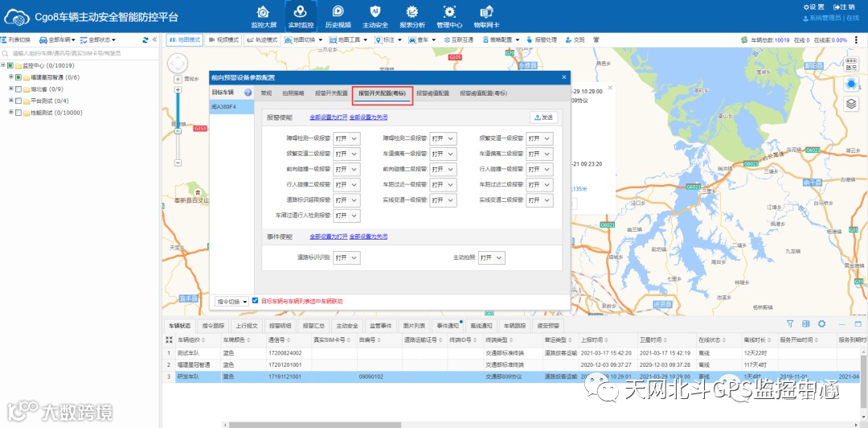Image resolution: width=868 pixels, height=428 pixels.
Task: Switch to 地图模式 view
Action: 185,40
